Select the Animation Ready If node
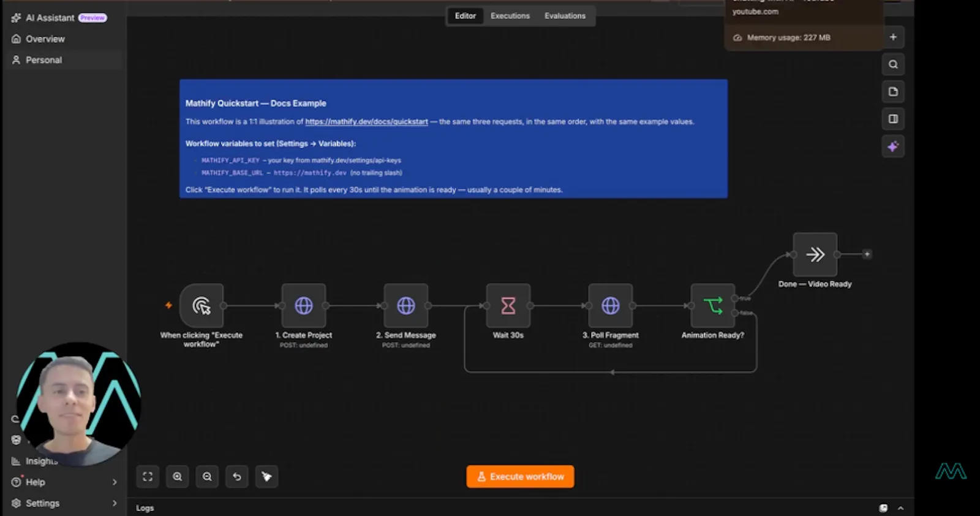 pos(713,305)
